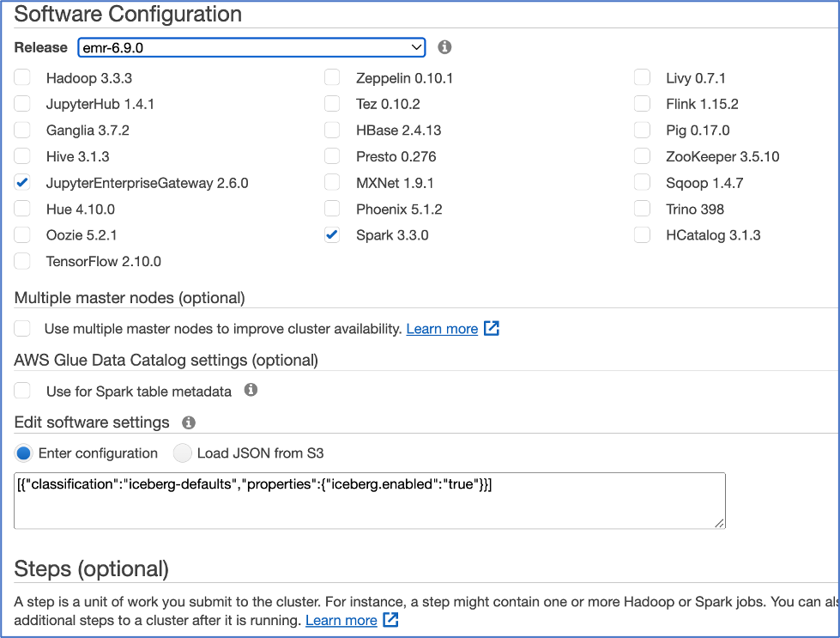Click external link icon beside master nodes Learn more
Image resolution: width=840 pixels, height=638 pixels.
pos(492,328)
